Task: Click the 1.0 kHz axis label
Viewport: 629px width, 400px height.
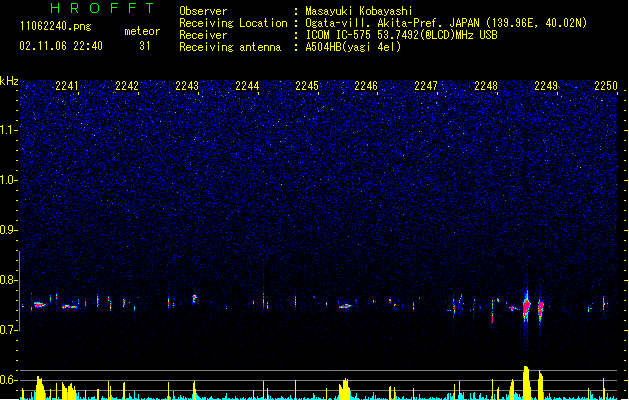Action: (8, 180)
